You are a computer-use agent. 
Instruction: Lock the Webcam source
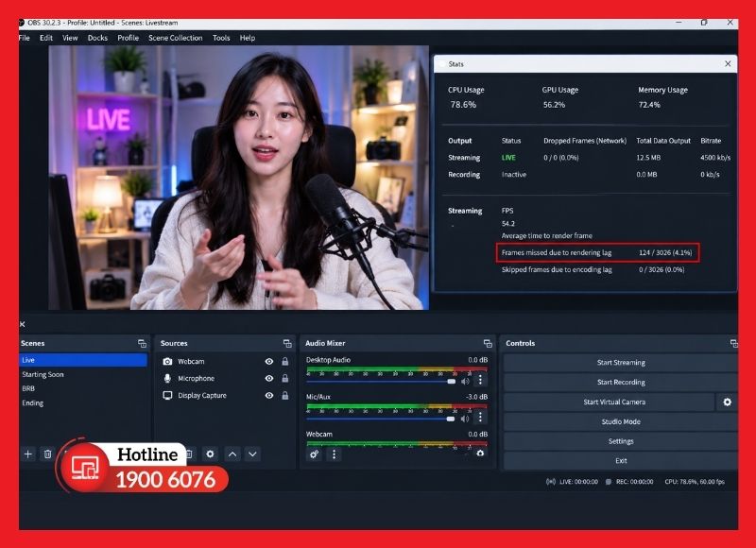click(285, 362)
